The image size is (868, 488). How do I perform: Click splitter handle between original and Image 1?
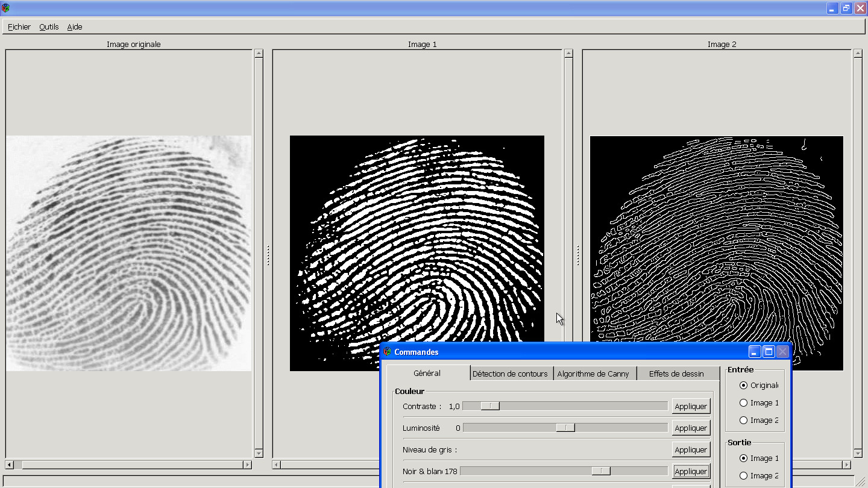point(268,255)
